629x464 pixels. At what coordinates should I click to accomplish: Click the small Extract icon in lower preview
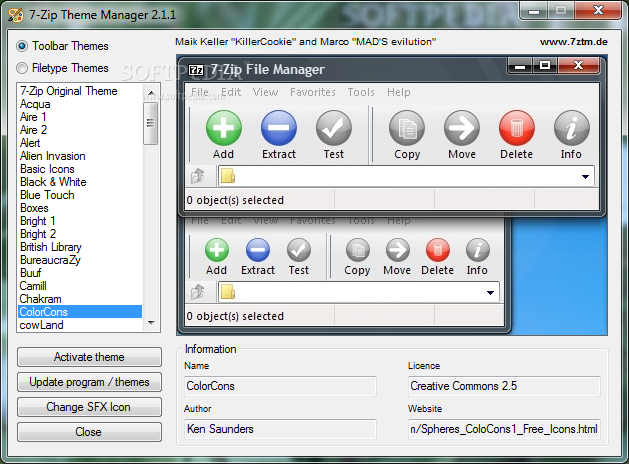pyautogui.click(x=258, y=250)
